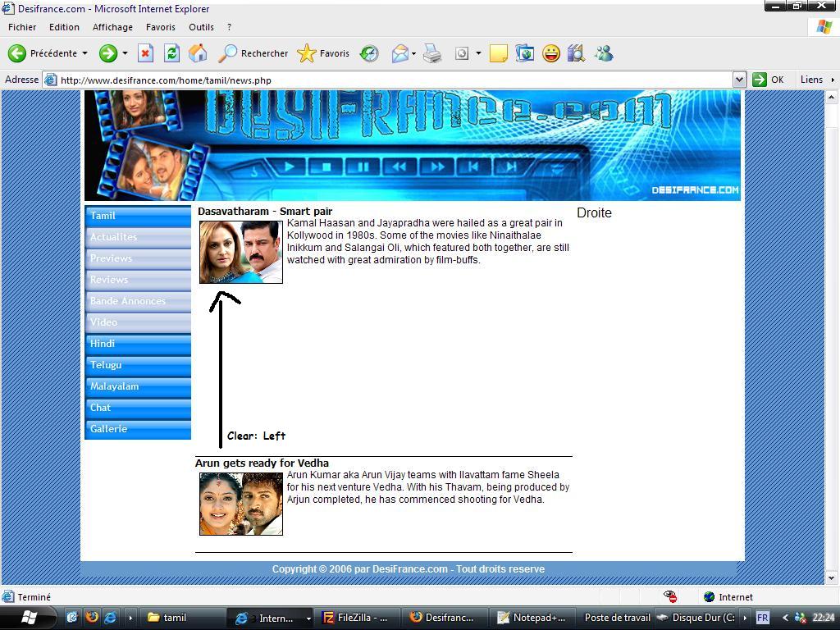Click the Arun and Sheela Vedha thumbnail
Viewport: 840px width, 630px height.
[x=241, y=504]
